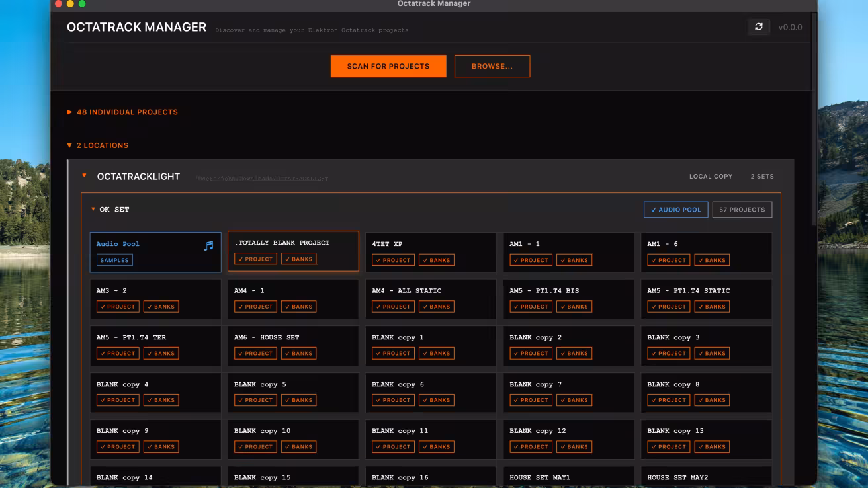The height and width of the screenshot is (488, 868).
Task: Click the refresh icon next to the version number
Action: pos(759,27)
